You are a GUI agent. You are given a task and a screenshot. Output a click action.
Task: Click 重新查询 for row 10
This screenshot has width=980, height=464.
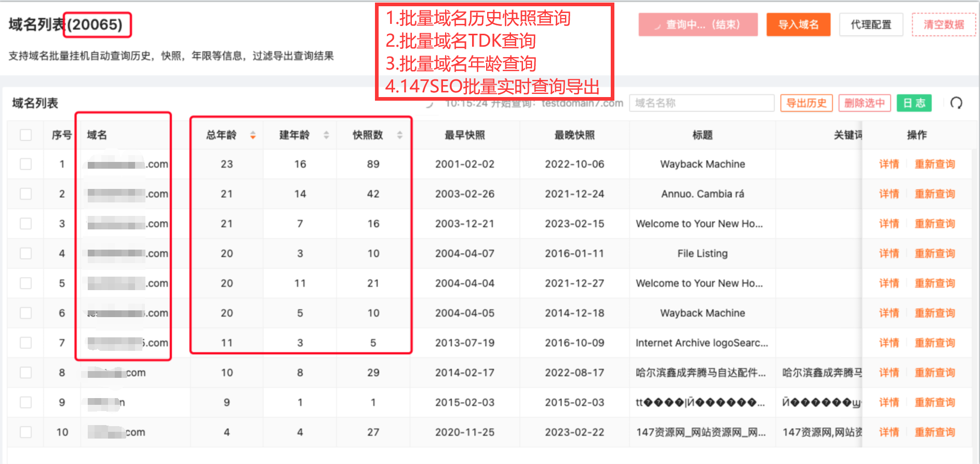click(935, 432)
